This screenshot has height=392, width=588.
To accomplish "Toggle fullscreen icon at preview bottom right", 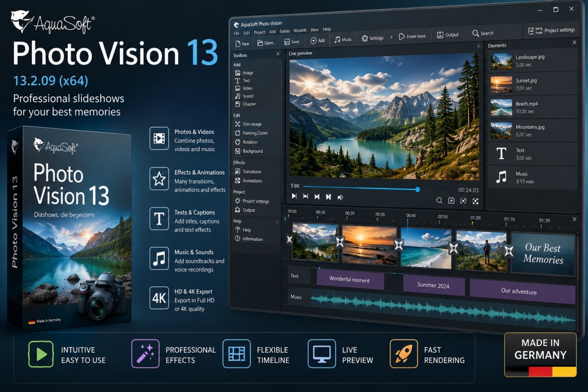I will tap(475, 201).
